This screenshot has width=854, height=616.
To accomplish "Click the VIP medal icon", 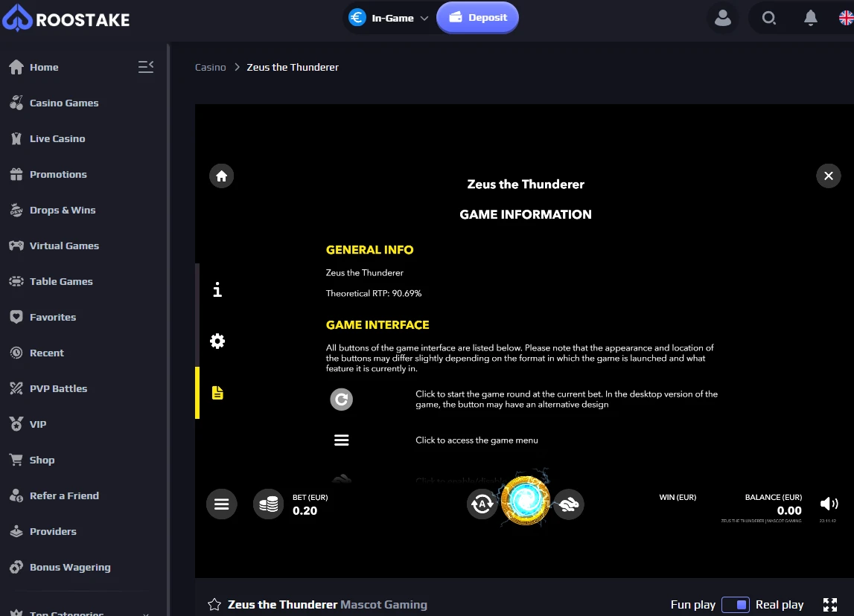I will click(x=16, y=424).
